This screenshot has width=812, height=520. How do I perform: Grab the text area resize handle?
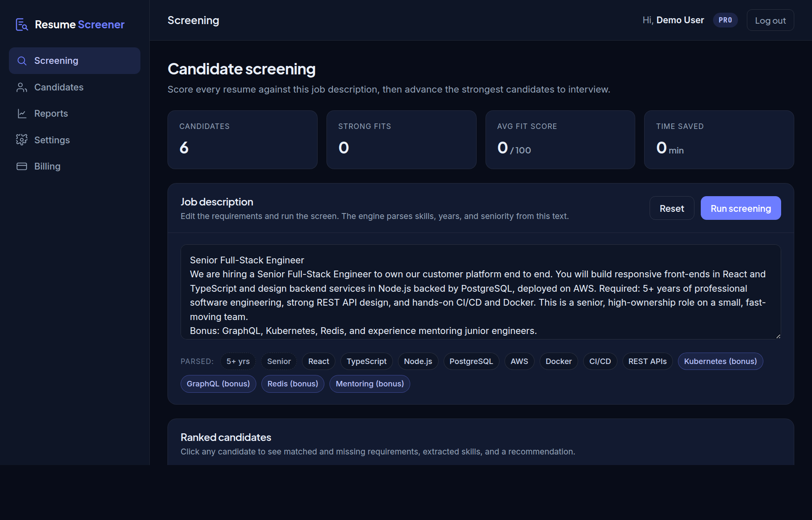point(778,336)
